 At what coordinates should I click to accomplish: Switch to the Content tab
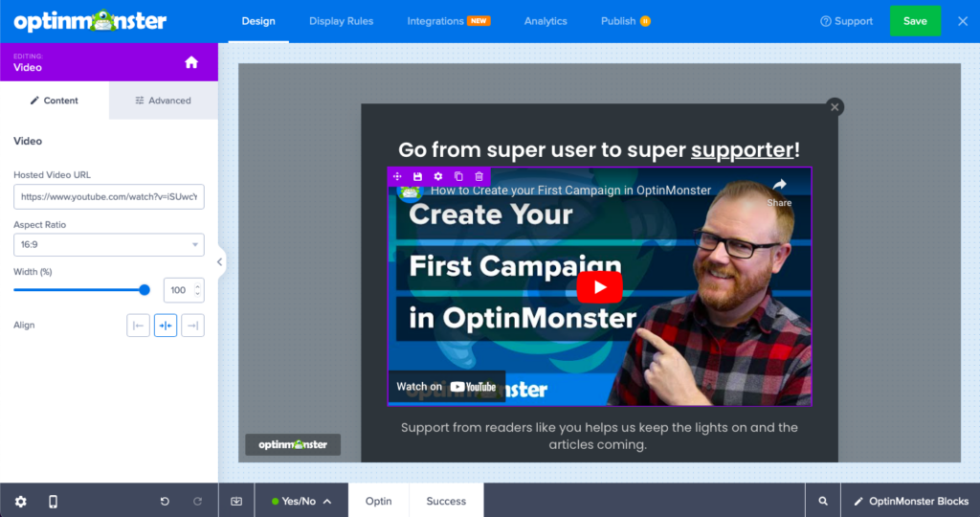click(55, 101)
